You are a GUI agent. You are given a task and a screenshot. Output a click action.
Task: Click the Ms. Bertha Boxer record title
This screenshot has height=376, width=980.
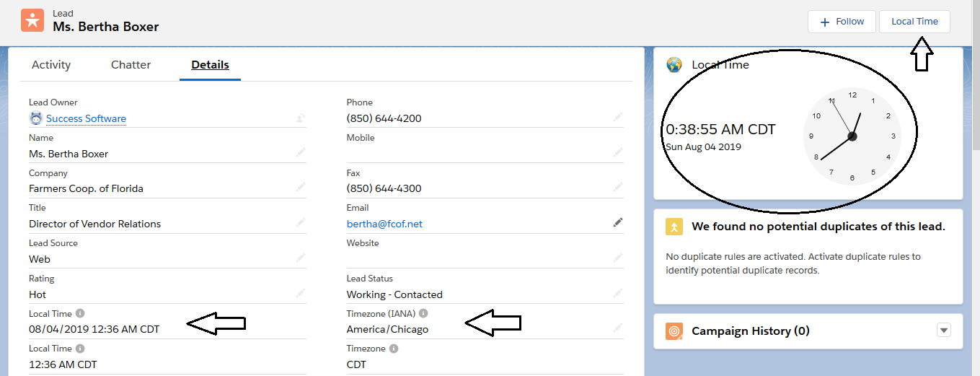(x=106, y=27)
